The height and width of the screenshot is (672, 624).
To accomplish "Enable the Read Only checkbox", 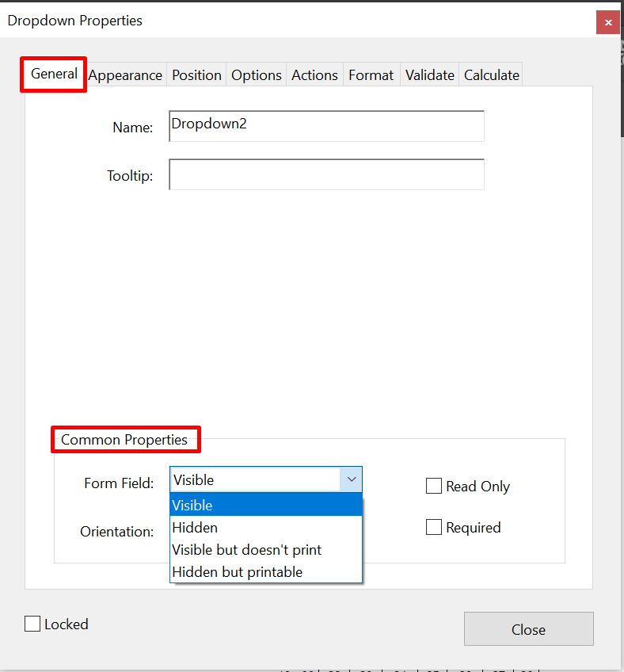I will tap(434, 486).
